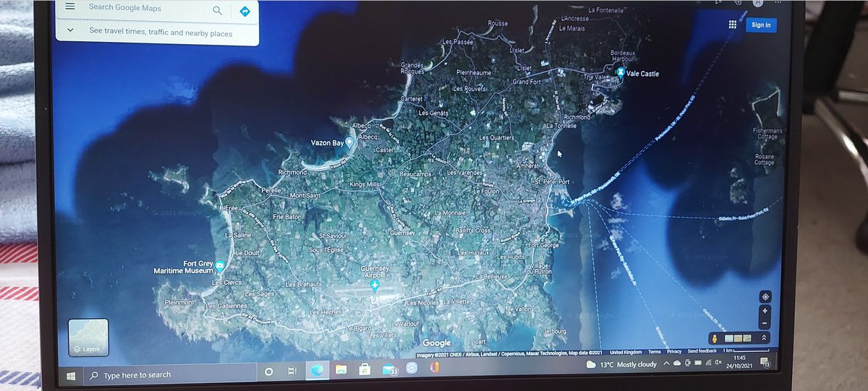Open the Mail app on the taskbar
The width and height of the screenshot is (868, 391).
[x=389, y=369]
